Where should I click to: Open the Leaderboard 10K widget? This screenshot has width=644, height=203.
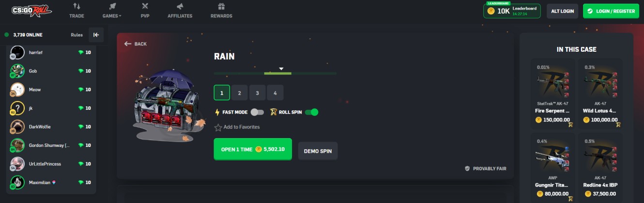click(512, 11)
